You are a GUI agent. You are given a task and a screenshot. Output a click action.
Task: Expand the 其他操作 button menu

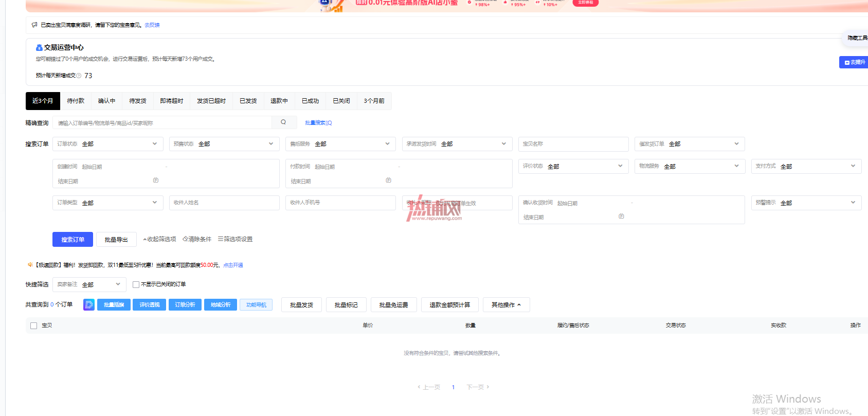[507, 305]
